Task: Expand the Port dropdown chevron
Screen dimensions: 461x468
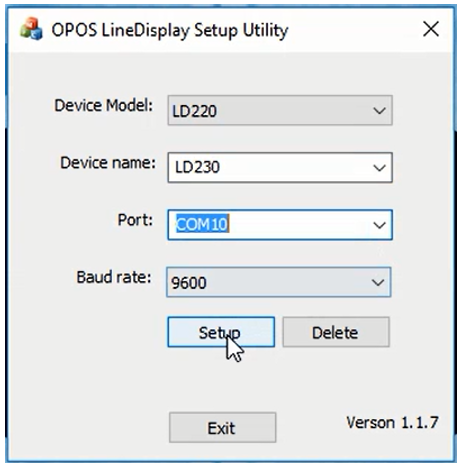Action: (379, 225)
